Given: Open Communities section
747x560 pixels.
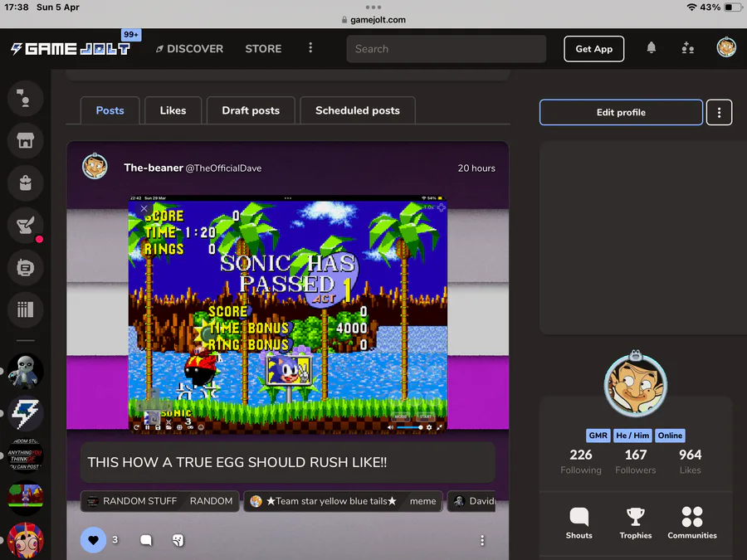Looking at the screenshot, I should tap(691, 523).
